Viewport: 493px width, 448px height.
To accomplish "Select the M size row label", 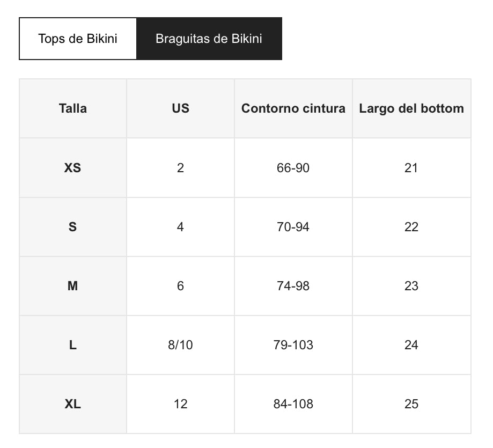I will pyautogui.click(x=73, y=286).
